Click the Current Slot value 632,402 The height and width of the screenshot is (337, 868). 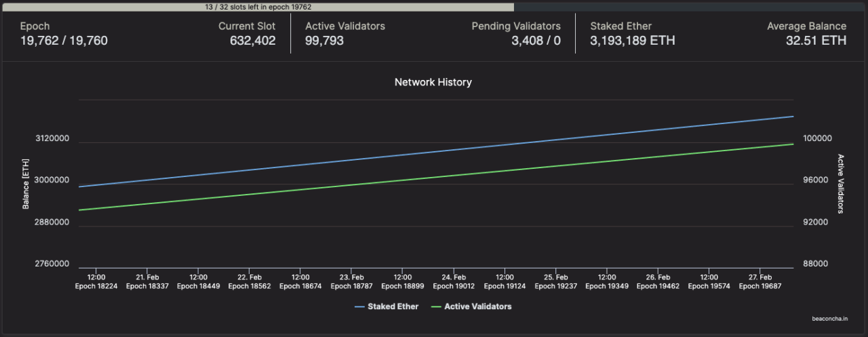(252, 41)
